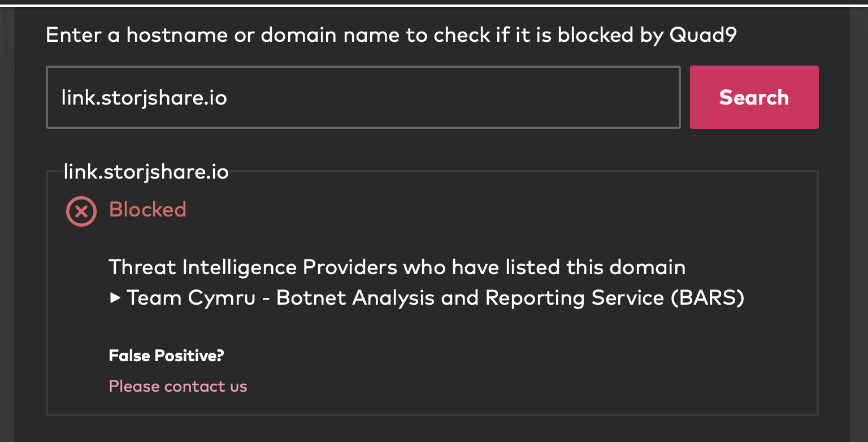
Task: Focus the hostname input field
Action: click(x=363, y=97)
